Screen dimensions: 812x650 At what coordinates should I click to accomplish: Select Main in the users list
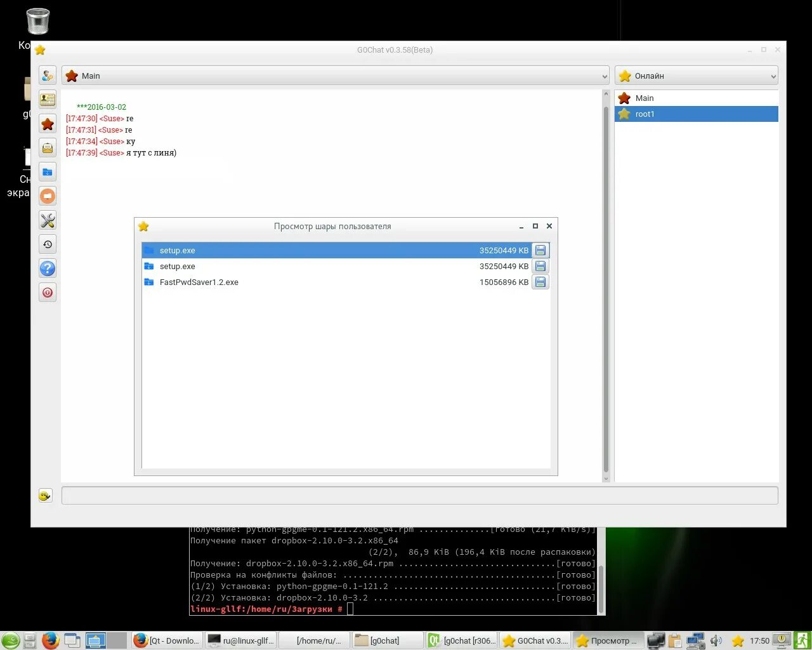(x=697, y=98)
